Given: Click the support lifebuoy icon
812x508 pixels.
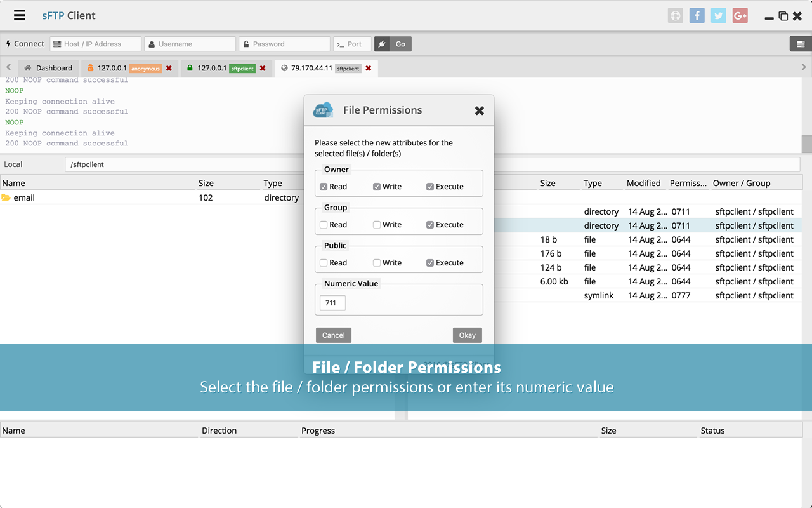Looking at the screenshot, I should 675,15.
